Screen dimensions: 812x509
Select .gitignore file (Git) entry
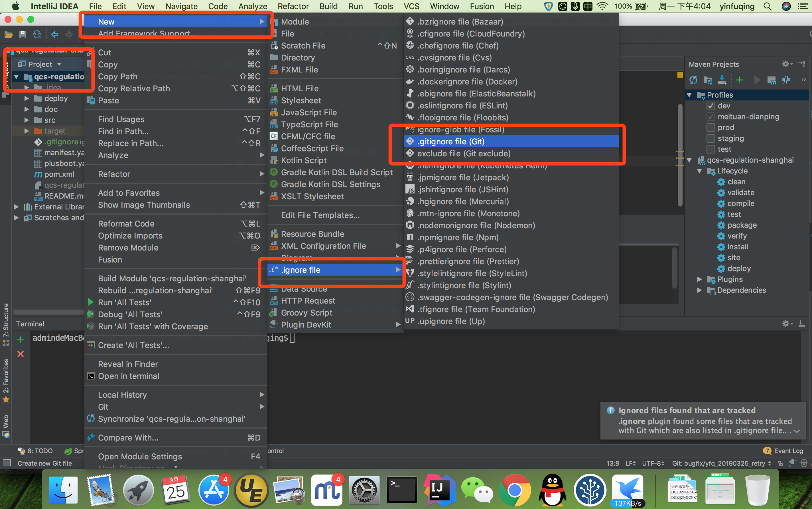(x=511, y=142)
